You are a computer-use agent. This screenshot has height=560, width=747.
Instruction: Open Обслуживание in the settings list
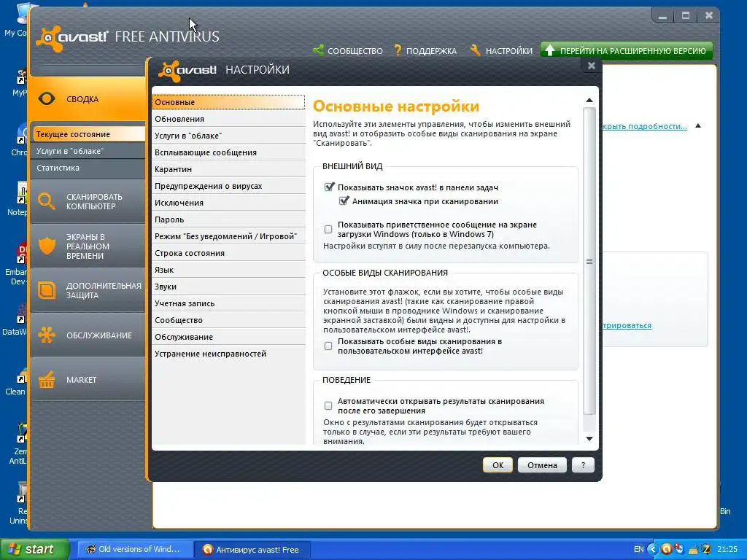228,337
